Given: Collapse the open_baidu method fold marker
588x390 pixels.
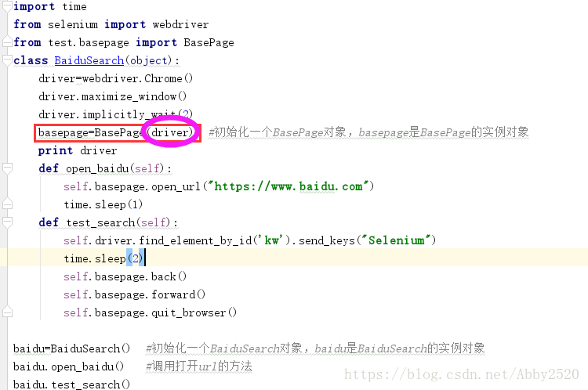Looking at the screenshot, I should pos(7,168).
